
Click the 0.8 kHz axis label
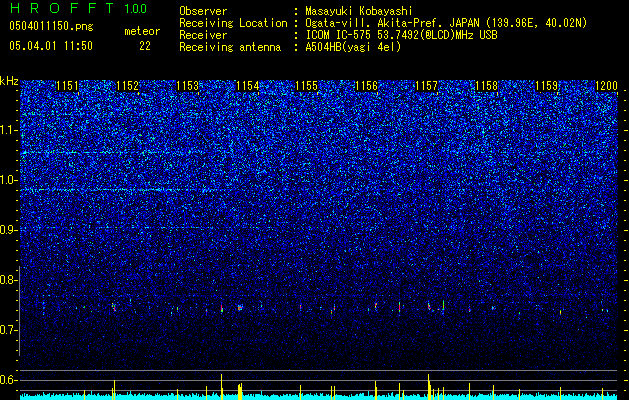pos(8,280)
